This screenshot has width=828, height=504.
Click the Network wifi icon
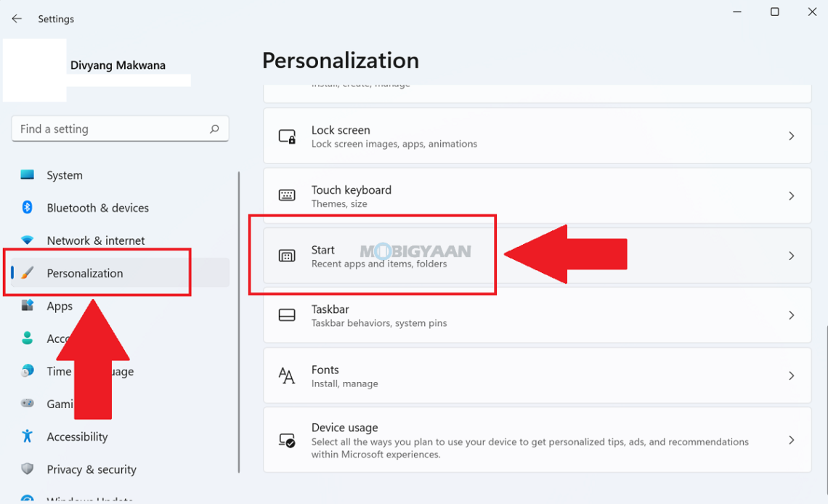pos(28,240)
